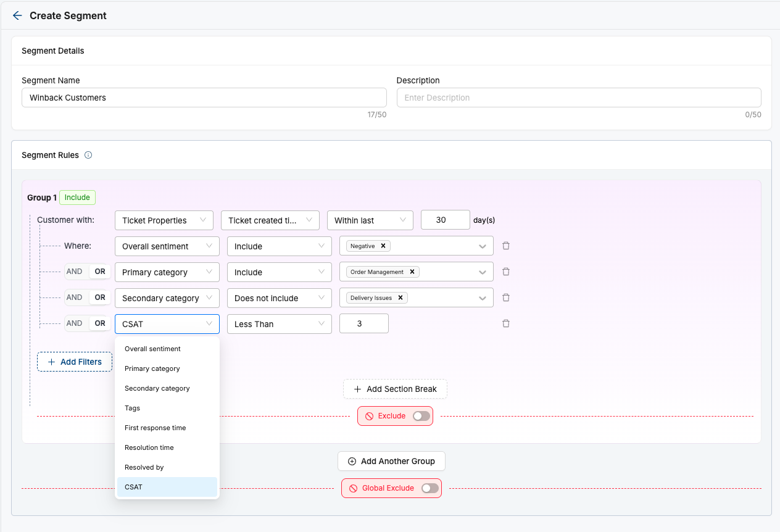Choose the highlighted CSAT option in list
This screenshot has height=532, width=780.
tap(167, 487)
